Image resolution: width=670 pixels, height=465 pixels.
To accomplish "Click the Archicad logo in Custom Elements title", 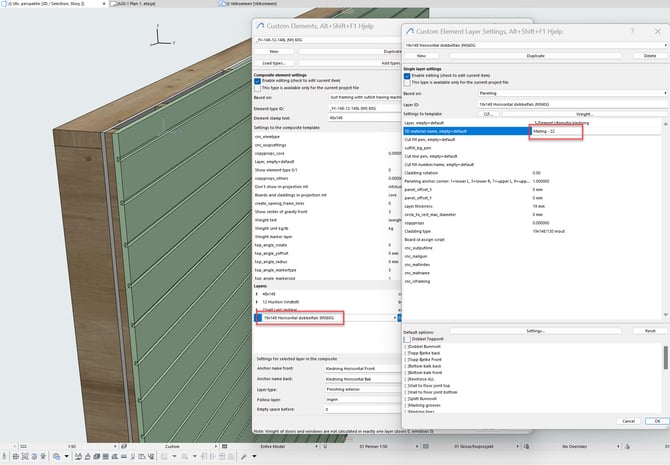I will pos(262,22).
